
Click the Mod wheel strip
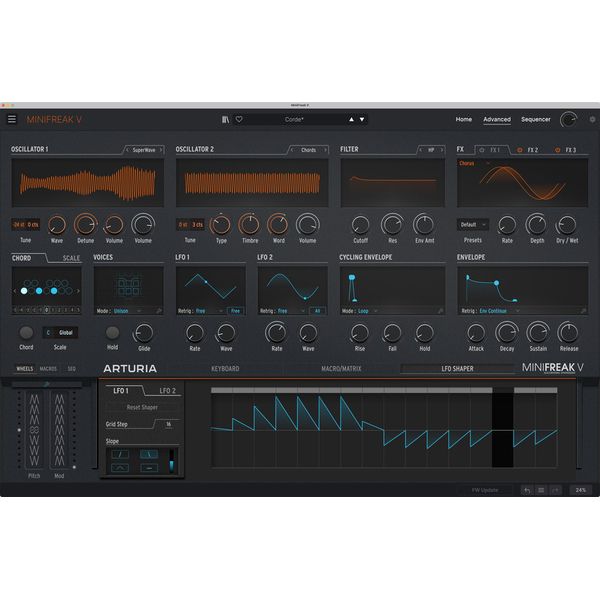coord(59,430)
